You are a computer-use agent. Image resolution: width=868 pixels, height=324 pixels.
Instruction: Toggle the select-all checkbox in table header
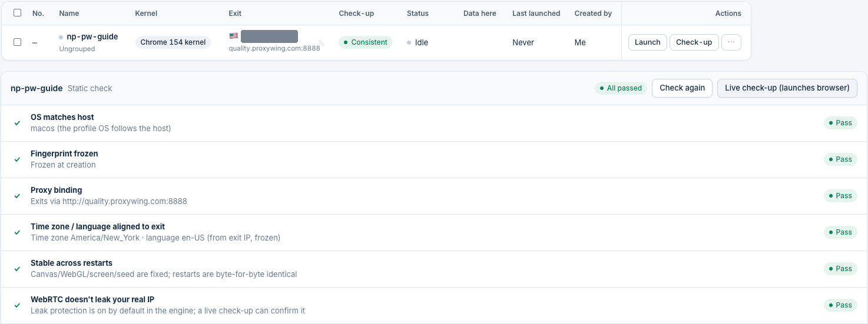point(17,13)
